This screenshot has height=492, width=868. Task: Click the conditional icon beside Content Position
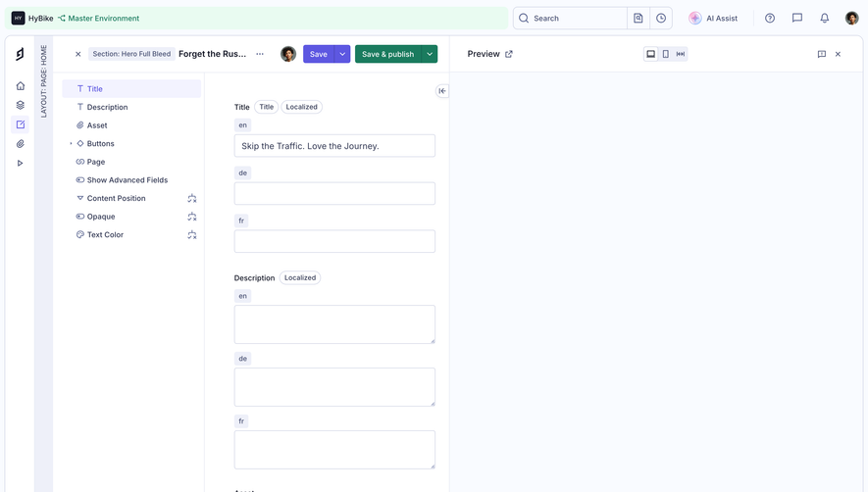click(x=192, y=198)
